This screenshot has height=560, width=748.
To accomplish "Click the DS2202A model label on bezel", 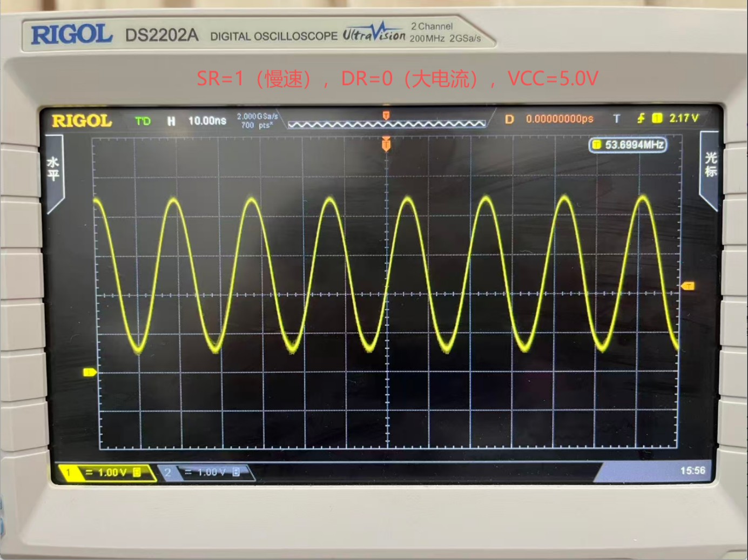I will (x=161, y=35).
